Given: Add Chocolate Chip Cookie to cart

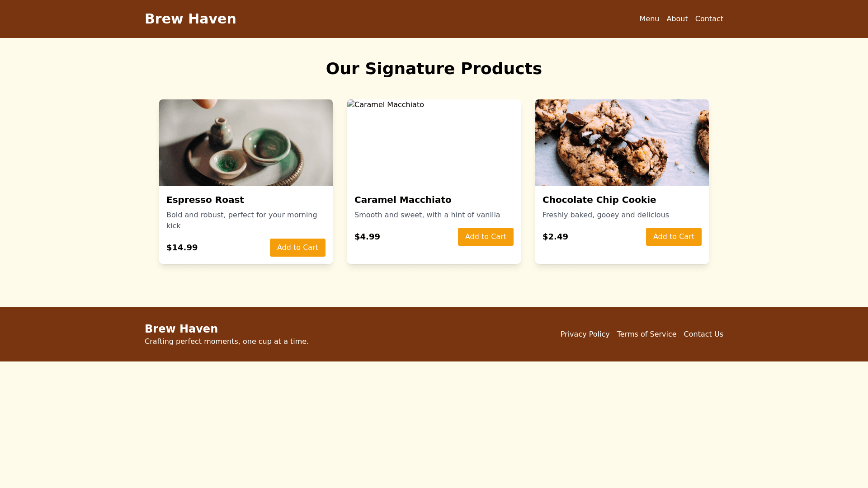Looking at the screenshot, I should [x=674, y=237].
